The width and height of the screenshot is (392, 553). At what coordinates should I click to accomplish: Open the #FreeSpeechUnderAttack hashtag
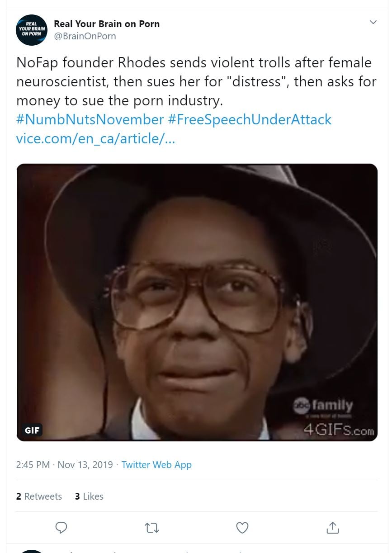coord(249,120)
